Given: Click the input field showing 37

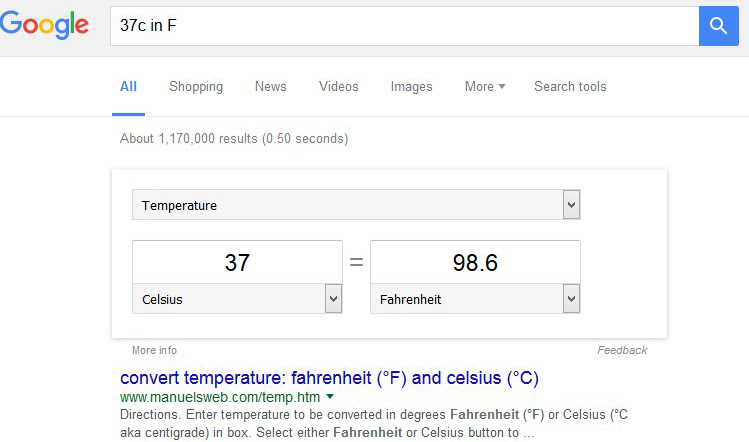Looking at the screenshot, I should (x=237, y=262).
